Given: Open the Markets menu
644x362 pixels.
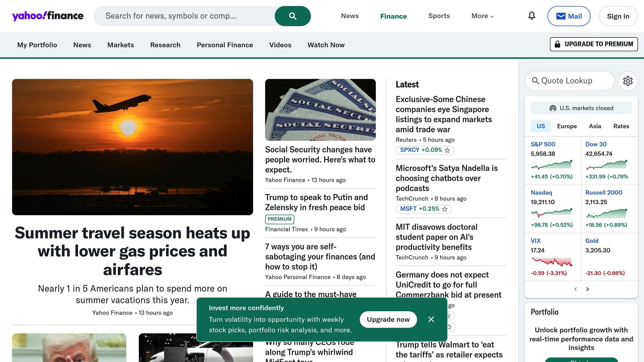Looking at the screenshot, I should (120, 45).
